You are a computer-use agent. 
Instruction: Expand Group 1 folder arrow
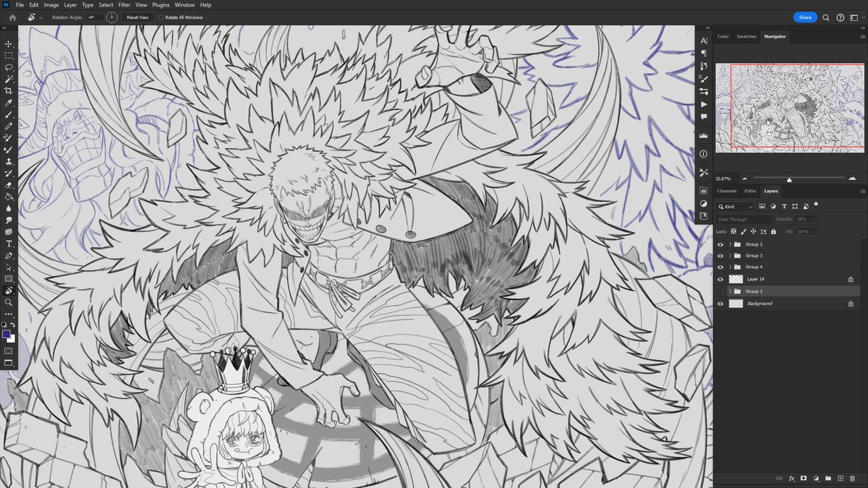[731, 291]
